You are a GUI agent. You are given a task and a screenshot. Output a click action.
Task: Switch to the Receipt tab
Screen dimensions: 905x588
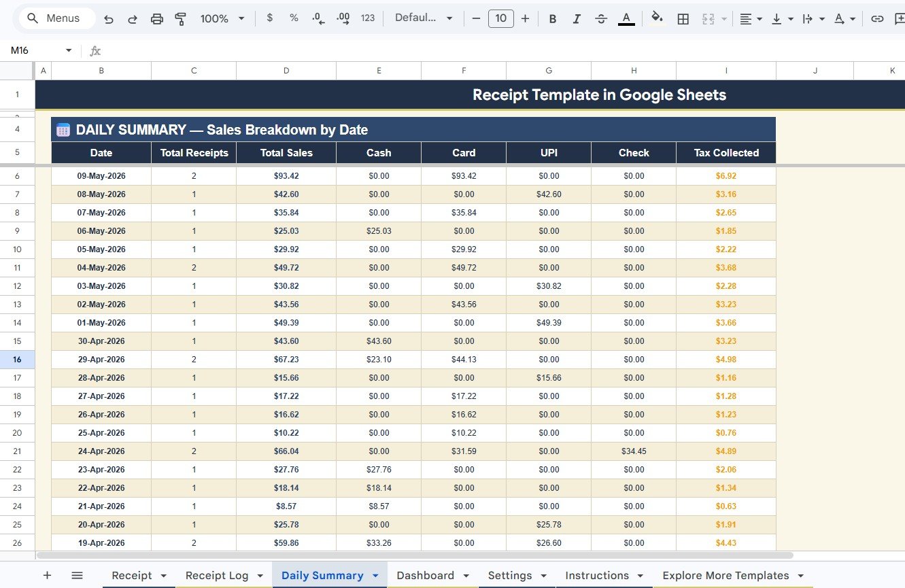pyautogui.click(x=132, y=576)
